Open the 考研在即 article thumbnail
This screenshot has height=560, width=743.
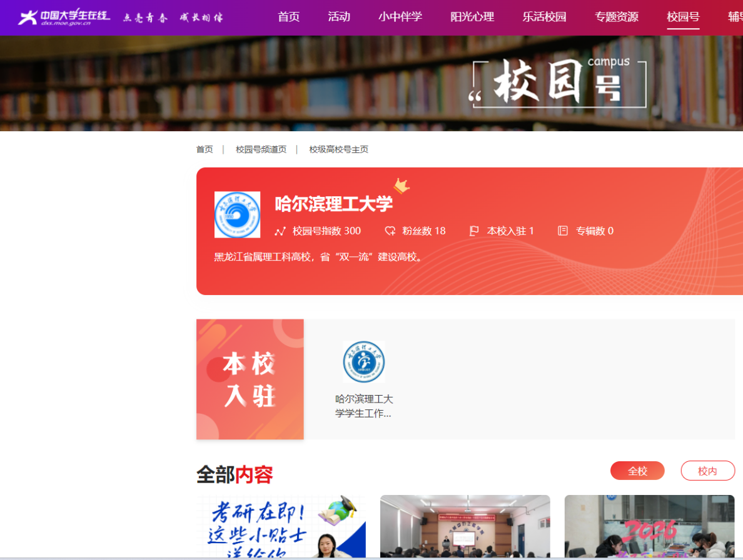[281, 526]
